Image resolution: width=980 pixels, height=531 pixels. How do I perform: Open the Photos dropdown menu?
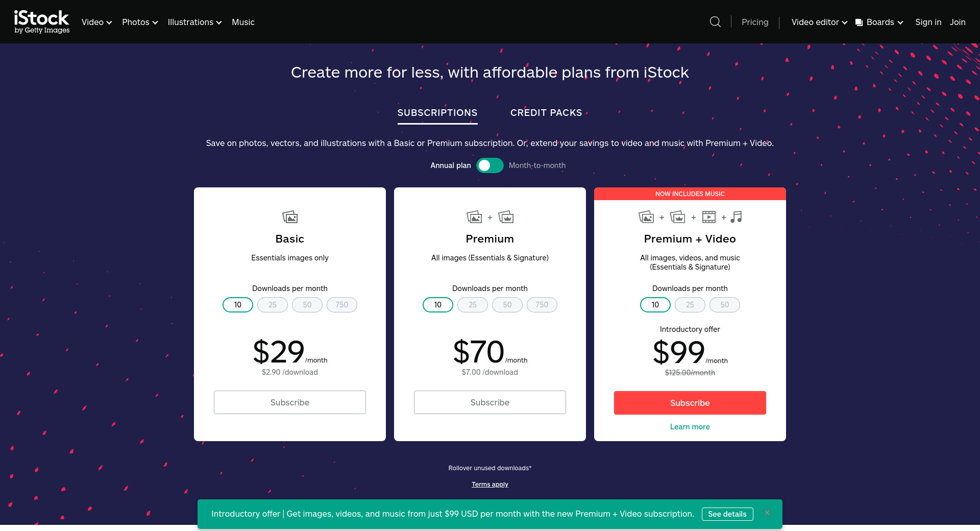140,22
